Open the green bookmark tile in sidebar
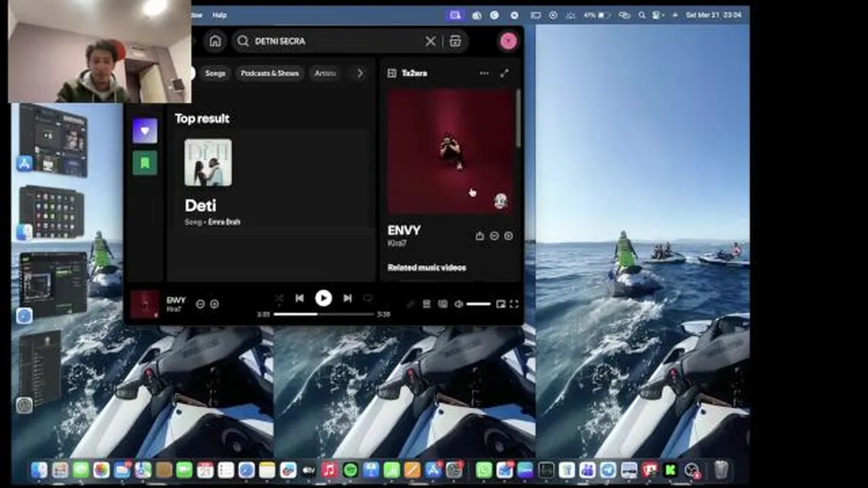This screenshot has width=868, height=488. (144, 163)
